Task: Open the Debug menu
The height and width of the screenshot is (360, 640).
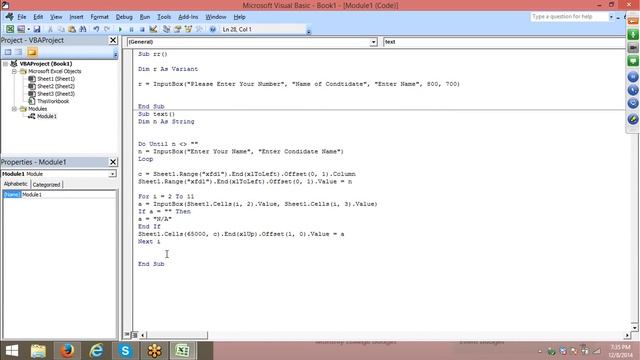Action: [124, 17]
